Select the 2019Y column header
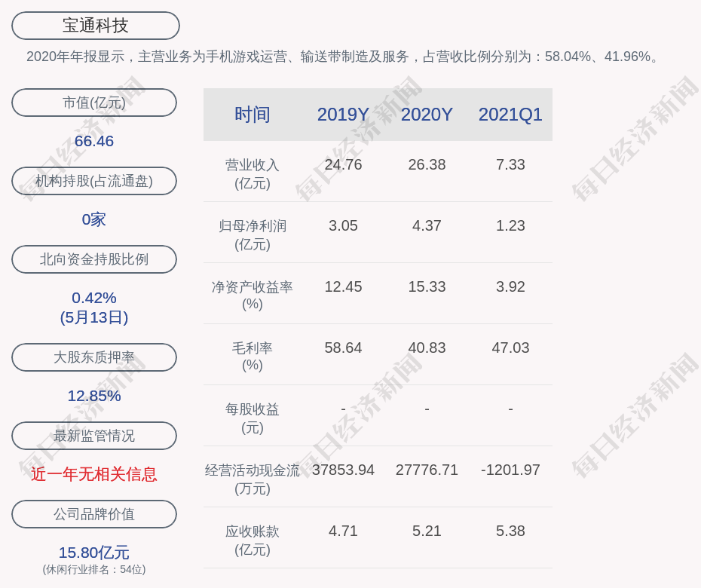Image resolution: width=701 pixels, height=588 pixels. coord(343,115)
